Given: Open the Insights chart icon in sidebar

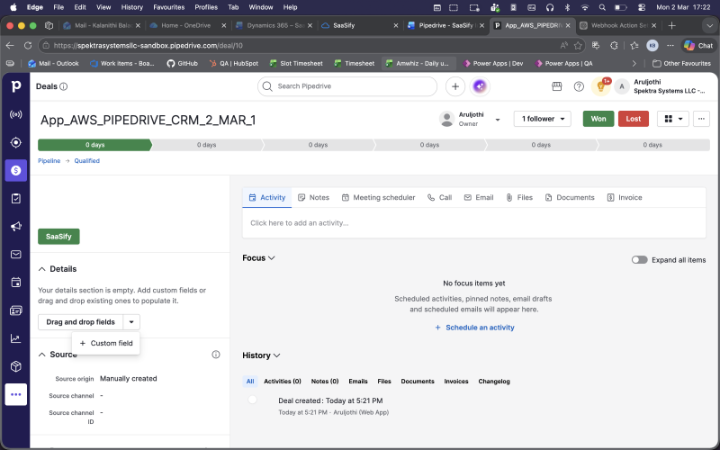Looking at the screenshot, I should [16, 338].
